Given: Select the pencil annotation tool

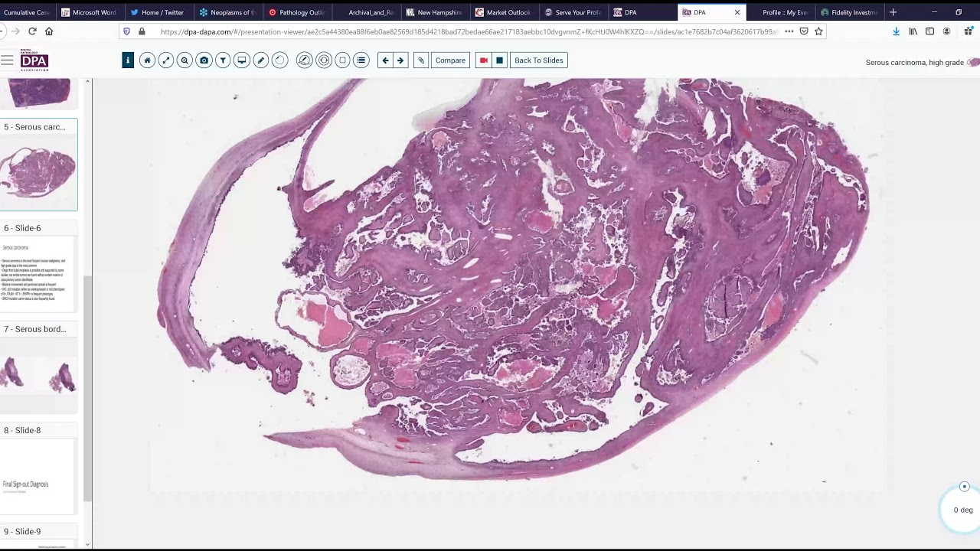Looking at the screenshot, I should [260, 60].
